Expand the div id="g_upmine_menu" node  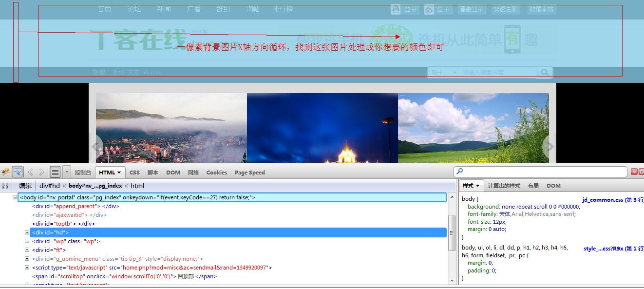coord(27,259)
